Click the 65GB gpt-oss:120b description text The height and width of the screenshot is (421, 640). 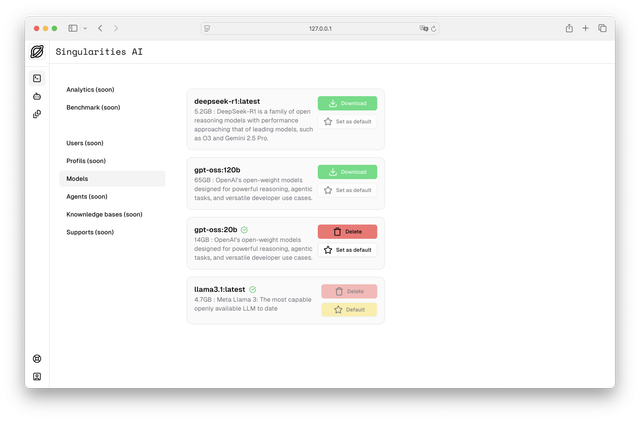pos(253,189)
